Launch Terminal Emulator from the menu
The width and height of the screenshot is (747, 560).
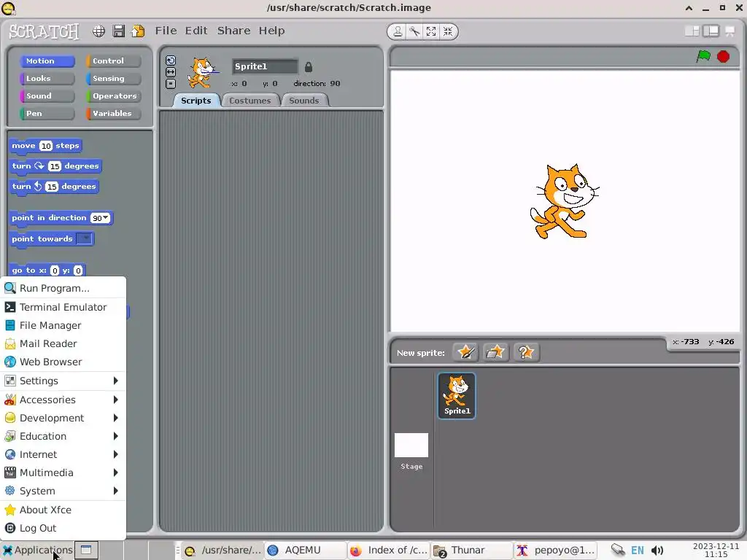click(x=63, y=307)
